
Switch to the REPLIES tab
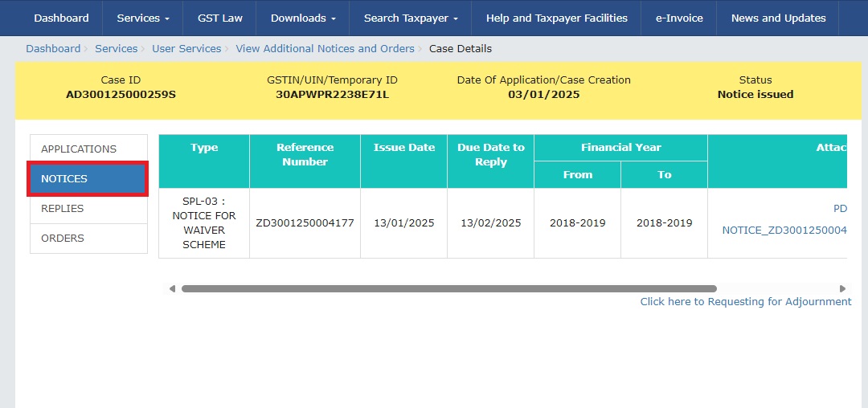[x=88, y=209]
